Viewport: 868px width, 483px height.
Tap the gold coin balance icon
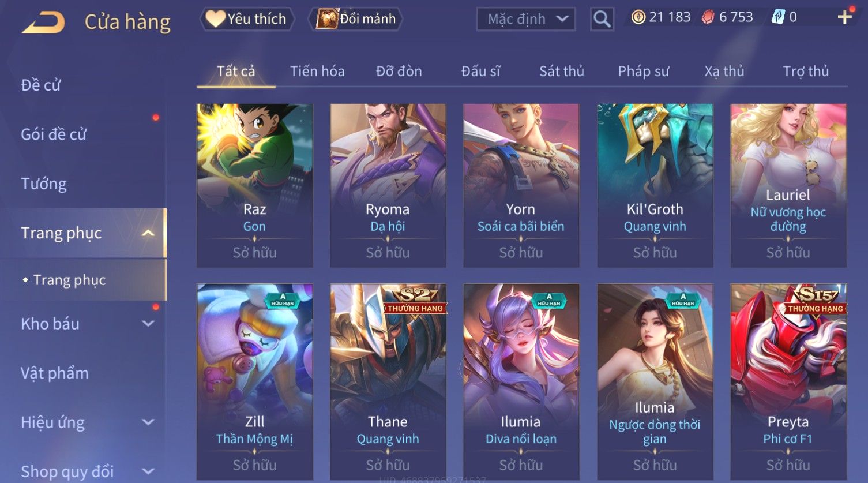(638, 17)
